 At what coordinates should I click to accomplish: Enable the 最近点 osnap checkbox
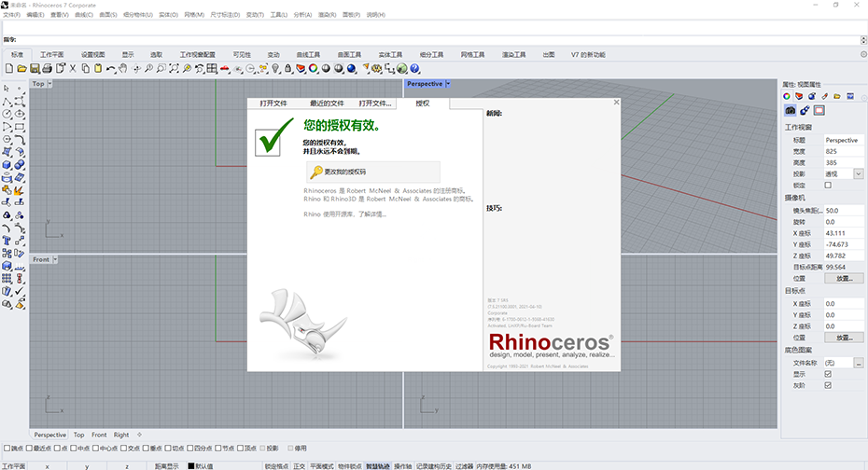point(29,449)
